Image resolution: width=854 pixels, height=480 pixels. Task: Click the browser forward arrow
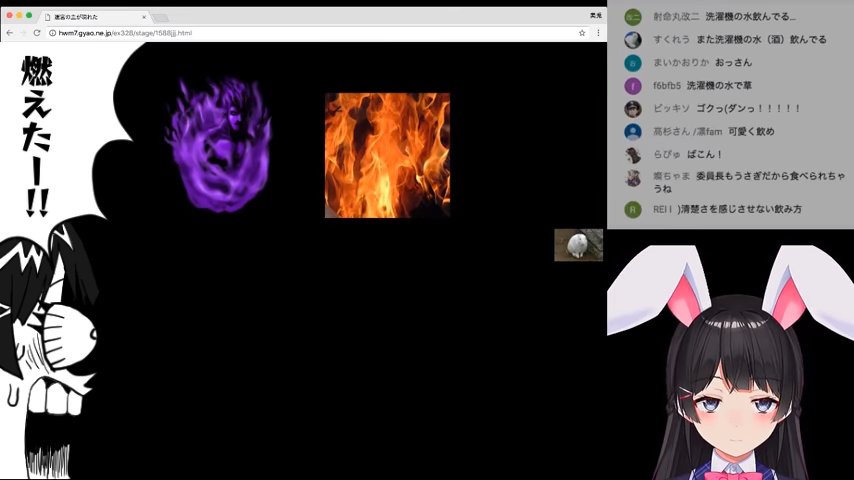pyautogui.click(x=23, y=33)
